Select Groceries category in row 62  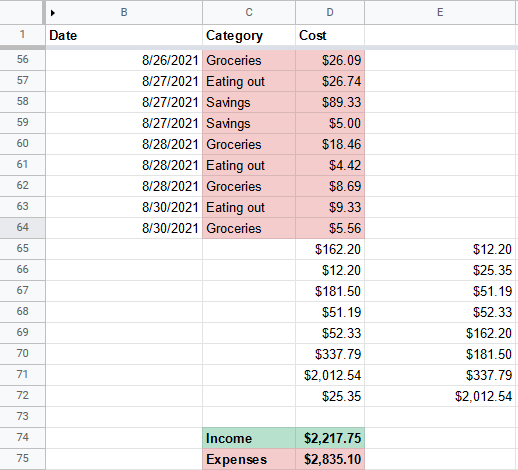point(249,186)
